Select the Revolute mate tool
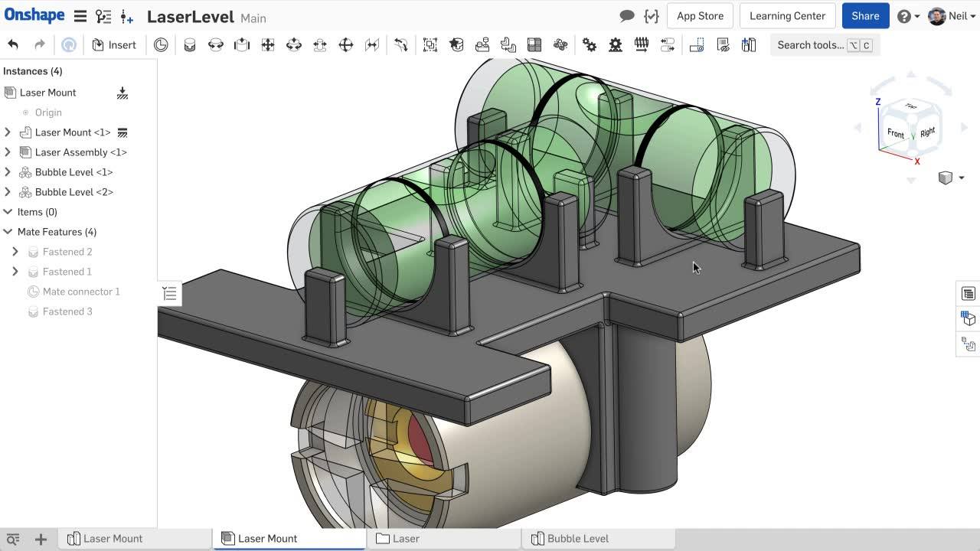Image resolution: width=980 pixels, height=551 pixels. click(216, 45)
